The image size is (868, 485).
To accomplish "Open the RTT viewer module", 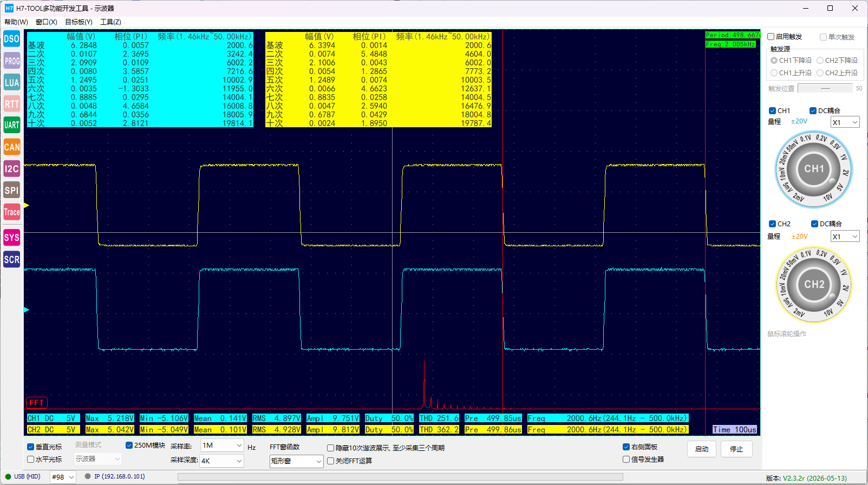I will [11, 104].
